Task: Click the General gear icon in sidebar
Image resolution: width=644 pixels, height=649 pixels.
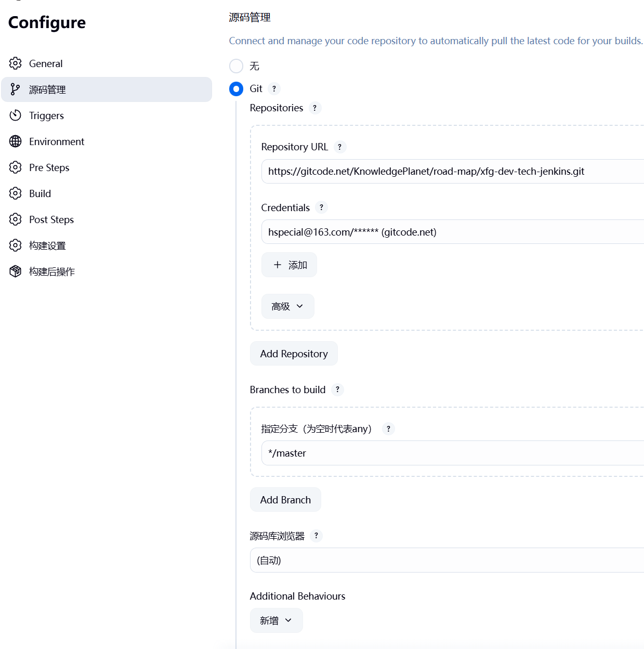Action: click(x=16, y=63)
